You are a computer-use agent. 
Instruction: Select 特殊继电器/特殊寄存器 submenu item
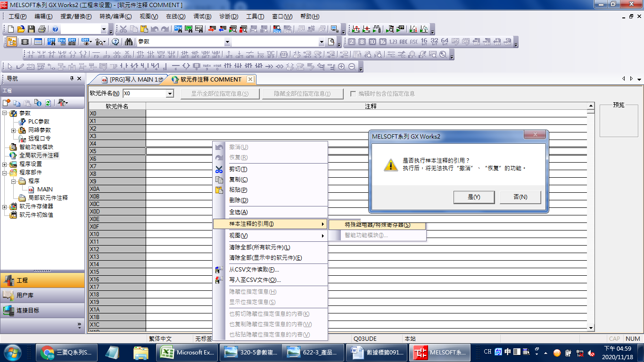coord(377,225)
